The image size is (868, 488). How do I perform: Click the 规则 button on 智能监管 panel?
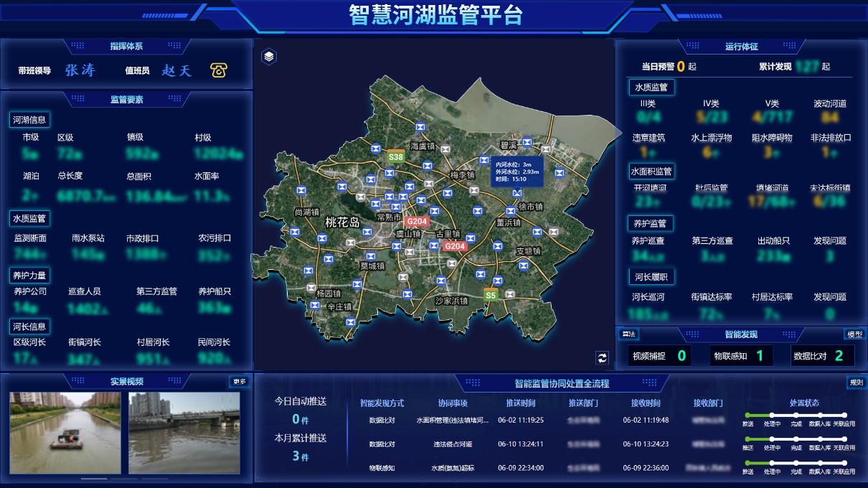pos(855,383)
